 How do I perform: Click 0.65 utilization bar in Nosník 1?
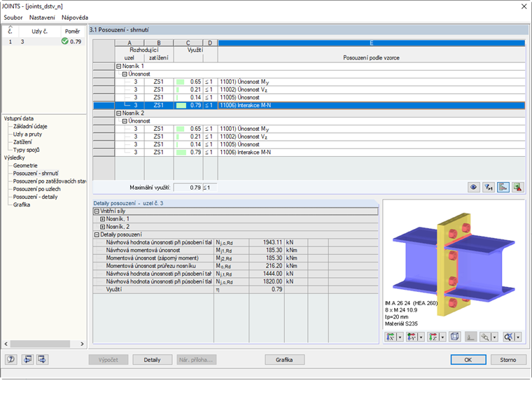pos(181,82)
